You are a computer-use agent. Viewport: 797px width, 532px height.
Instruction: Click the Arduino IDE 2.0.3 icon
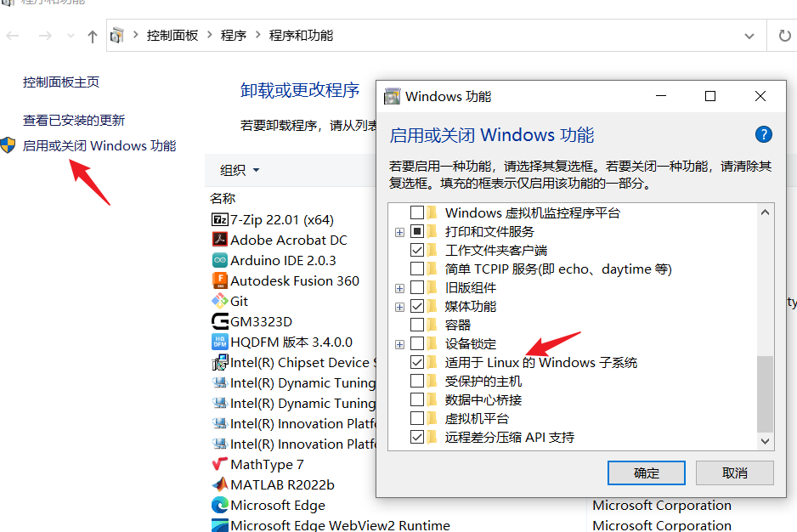219,260
